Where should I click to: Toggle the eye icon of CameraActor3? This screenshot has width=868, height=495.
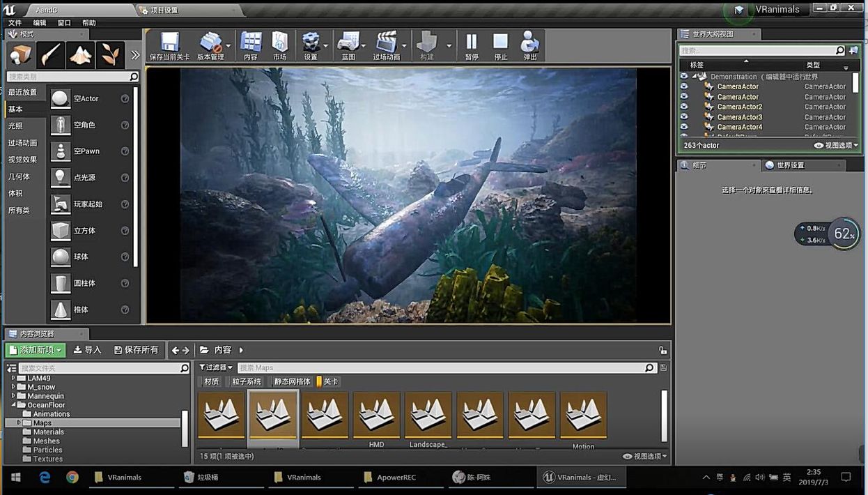point(684,117)
